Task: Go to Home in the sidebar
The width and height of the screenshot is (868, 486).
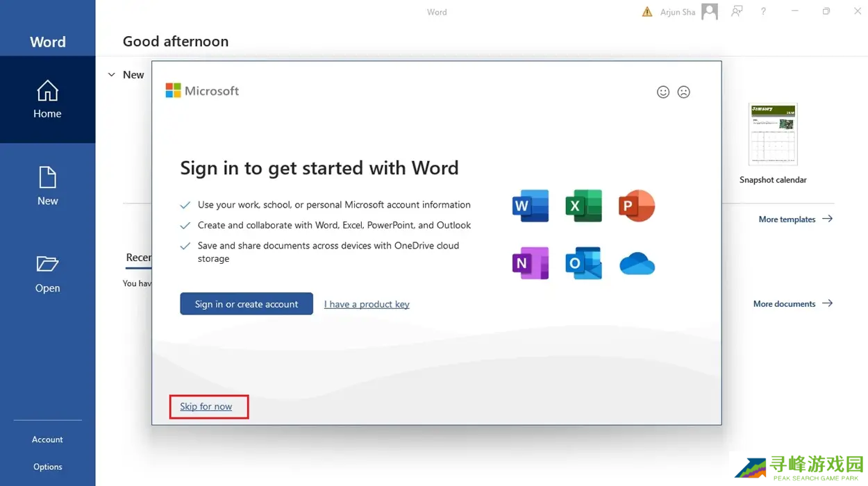Action: 47,99
